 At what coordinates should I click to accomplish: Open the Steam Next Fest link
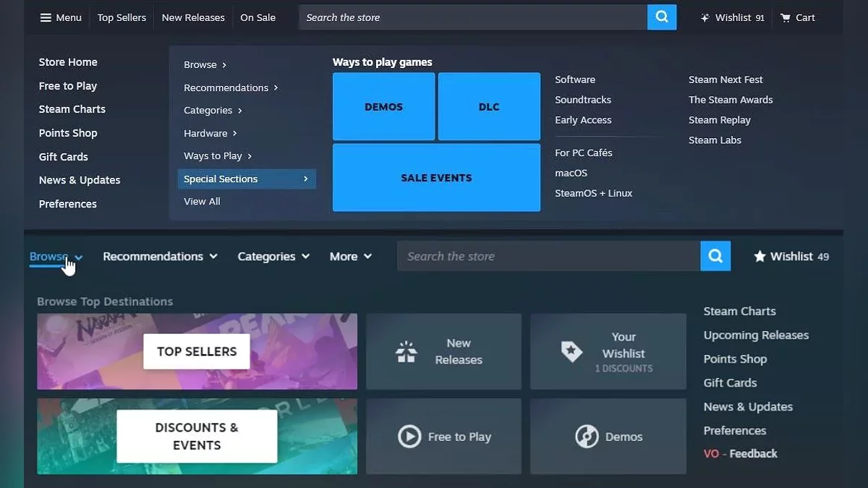pos(726,80)
